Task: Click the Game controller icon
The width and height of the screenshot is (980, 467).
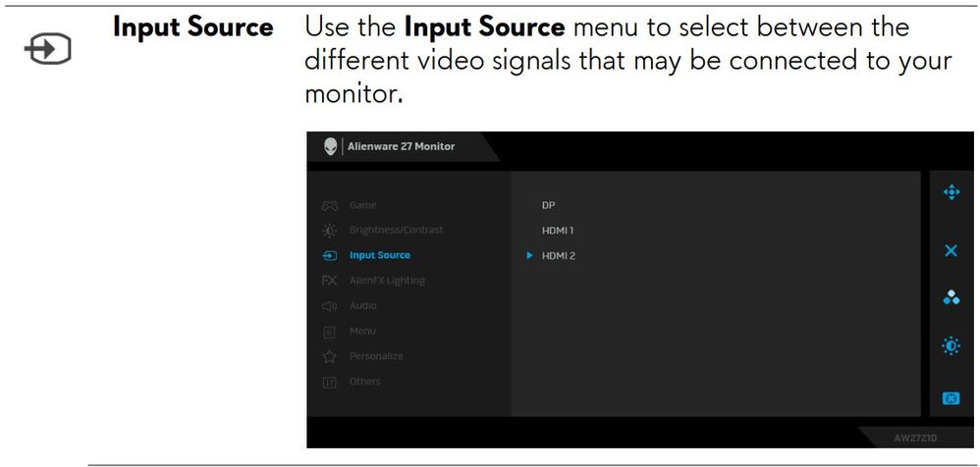Action: click(x=330, y=205)
